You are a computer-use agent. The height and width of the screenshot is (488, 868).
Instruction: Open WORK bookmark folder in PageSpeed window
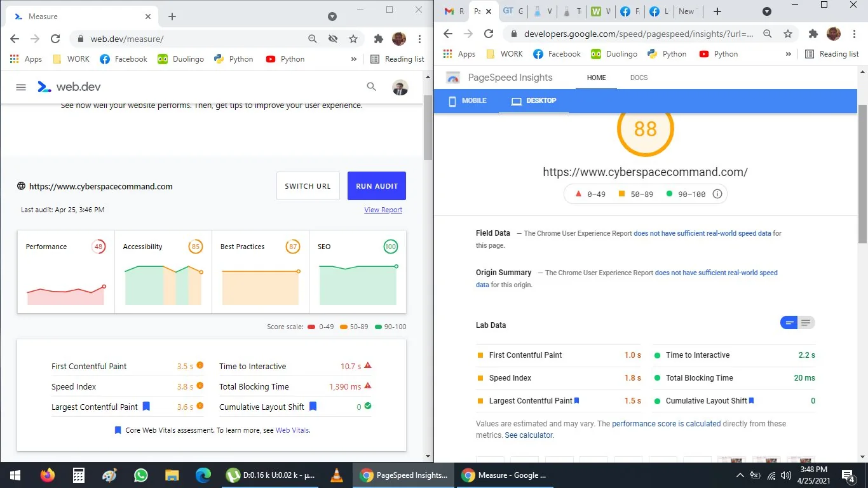pos(504,54)
